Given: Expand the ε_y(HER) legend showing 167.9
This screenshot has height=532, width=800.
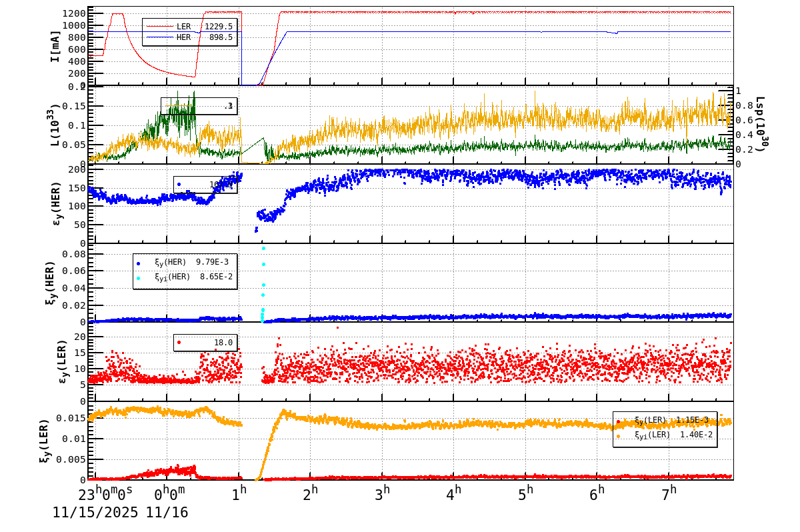Looking at the screenshot, I should [221, 185].
